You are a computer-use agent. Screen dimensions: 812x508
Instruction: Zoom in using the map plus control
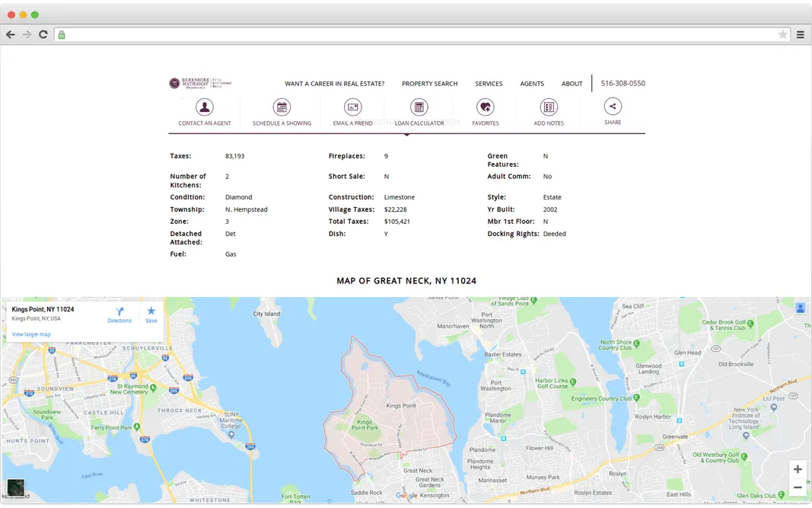point(798,469)
